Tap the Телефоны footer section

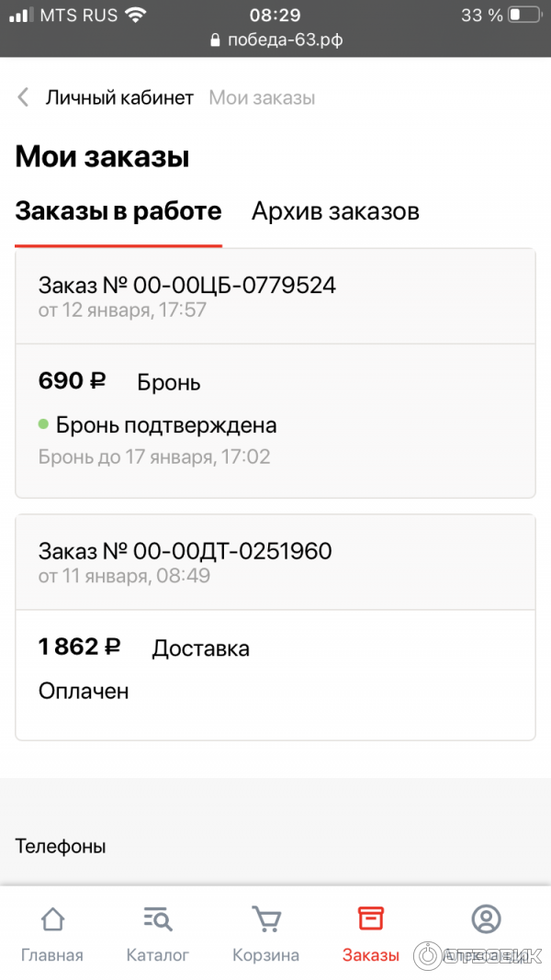61,846
